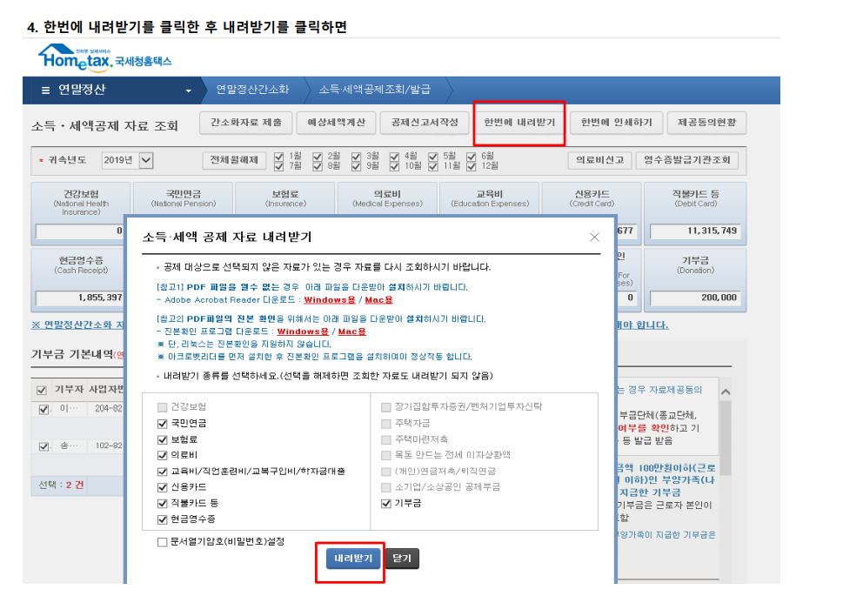Uncheck the 1월 month checkbox
Screen dimensions: 863x616
pyautogui.click(x=279, y=157)
